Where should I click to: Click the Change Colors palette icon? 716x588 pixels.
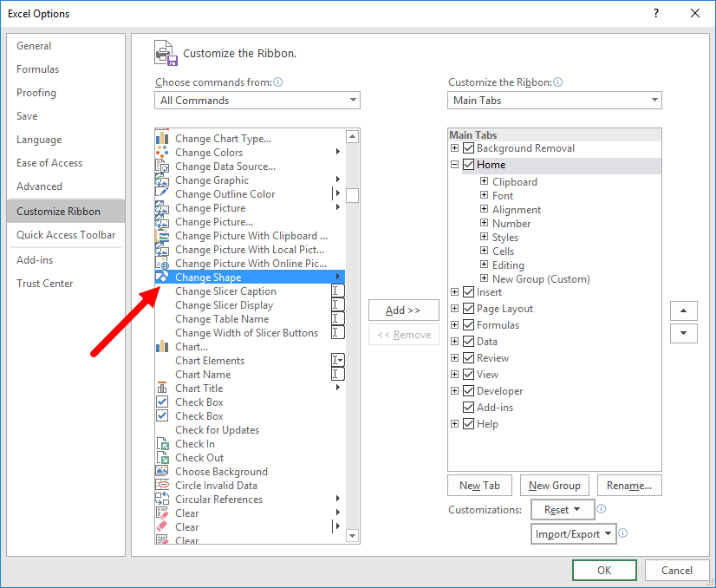[162, 152]
